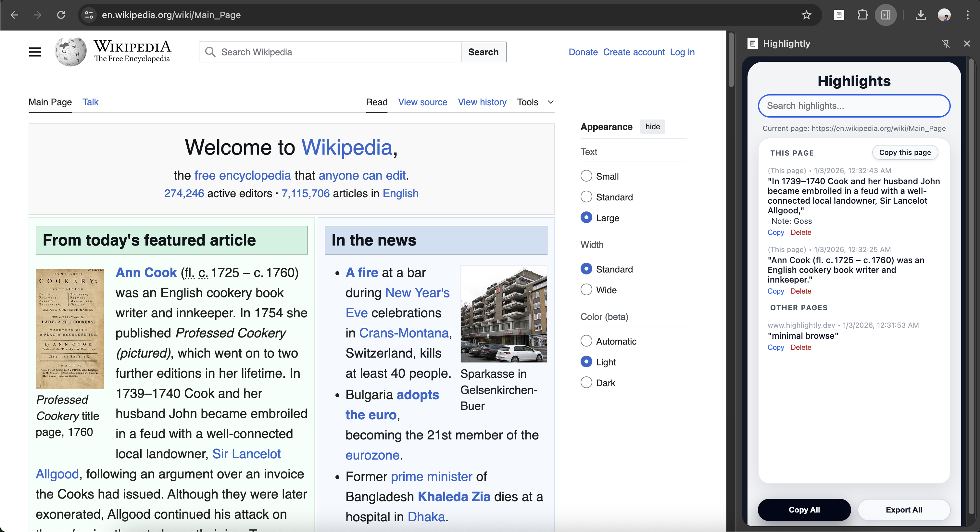Screen dimensions: 980x532
Task: Switch to the Talk tab
Action: [90, 102]
